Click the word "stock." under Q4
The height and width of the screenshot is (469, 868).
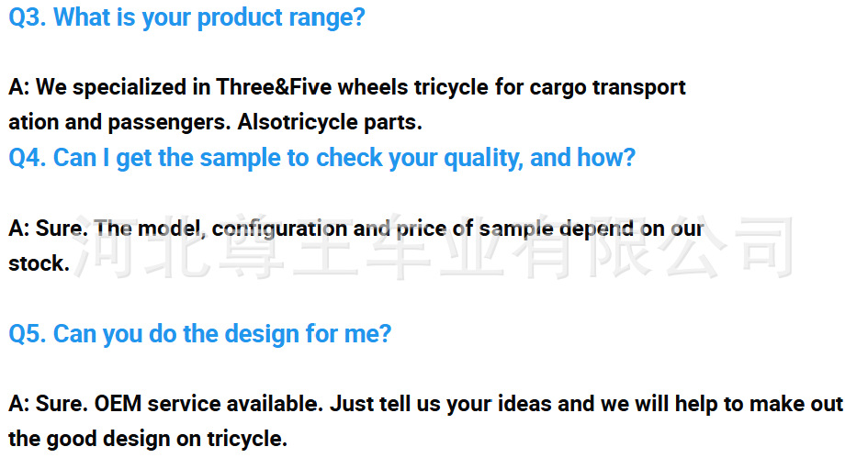point(39,263)
